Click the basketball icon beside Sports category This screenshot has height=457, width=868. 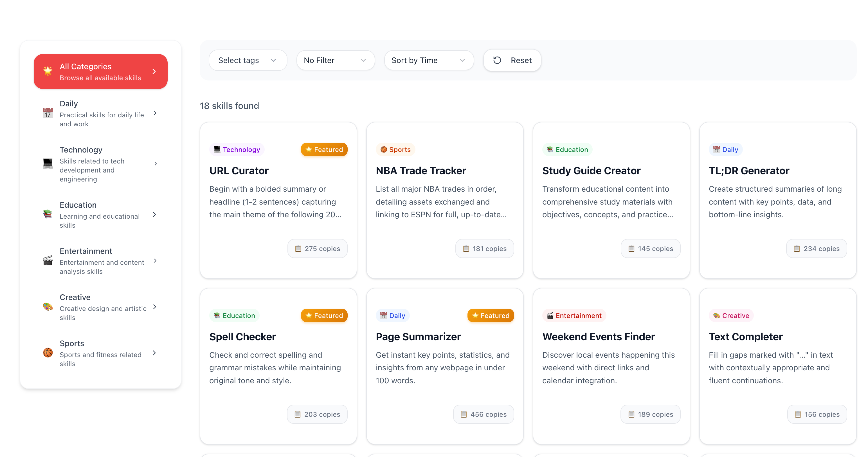(x=48, y=353)
